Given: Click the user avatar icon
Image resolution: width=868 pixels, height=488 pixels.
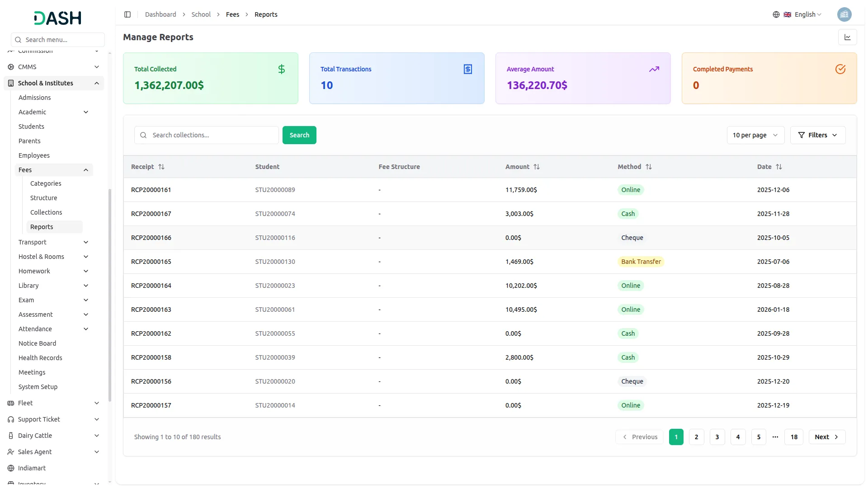Looking at the screenshot, I should tap(844, 14).
